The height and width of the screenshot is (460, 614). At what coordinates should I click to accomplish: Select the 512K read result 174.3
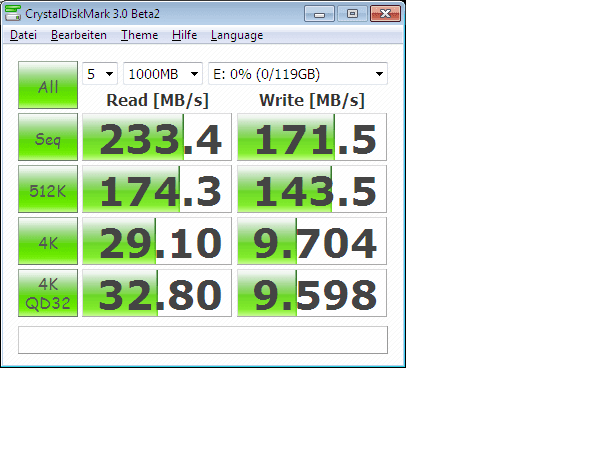[x=157, y=189]
